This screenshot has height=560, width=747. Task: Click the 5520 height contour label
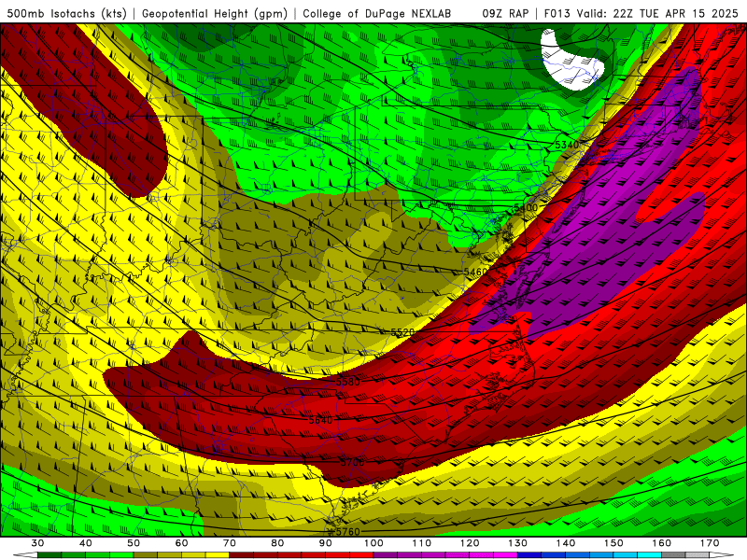coord(402,332)
